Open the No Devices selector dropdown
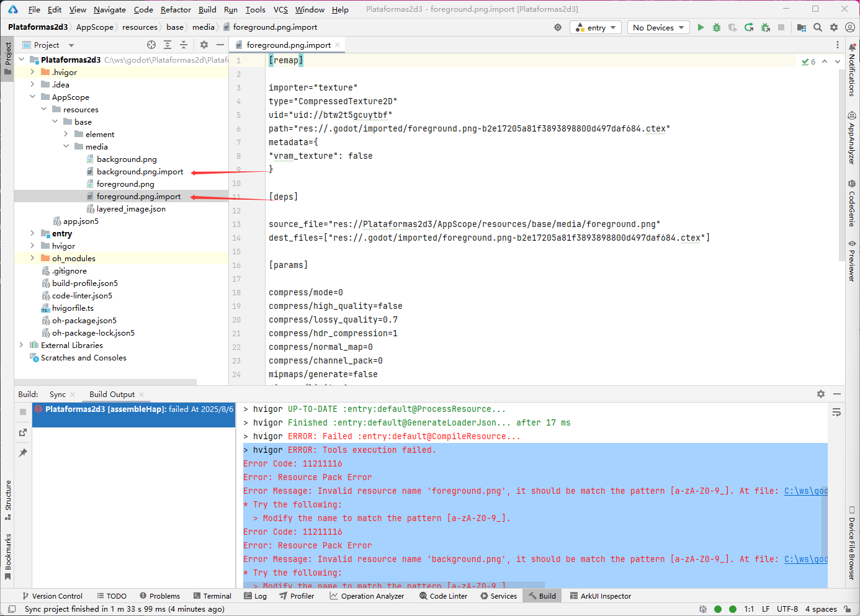 pyautogui.click(x=658, y=27)
